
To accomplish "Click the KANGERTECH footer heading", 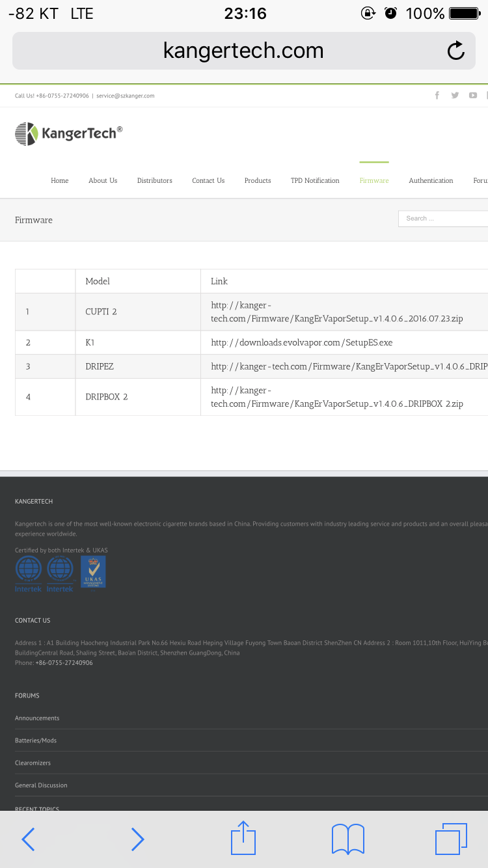I will tap(34, 501).
